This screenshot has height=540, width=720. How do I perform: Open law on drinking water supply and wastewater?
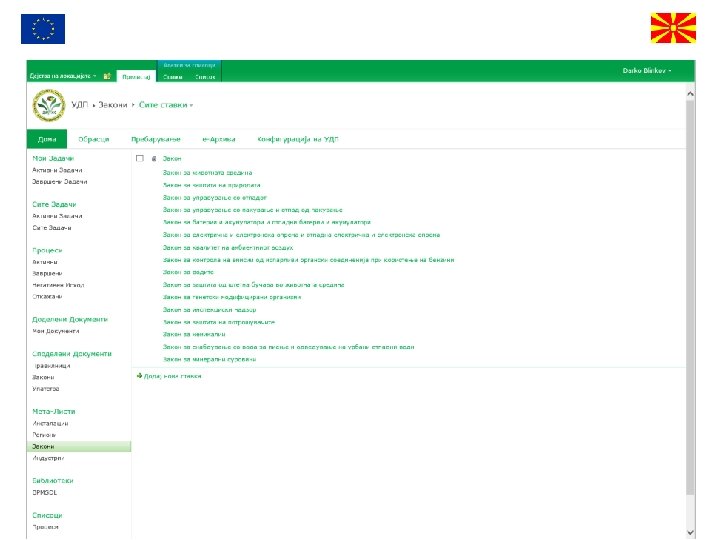(288, 347)
